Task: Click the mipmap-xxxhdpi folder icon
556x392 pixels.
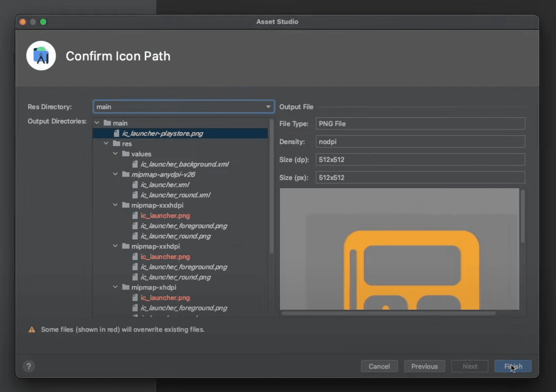Action: tap(126, 205)
